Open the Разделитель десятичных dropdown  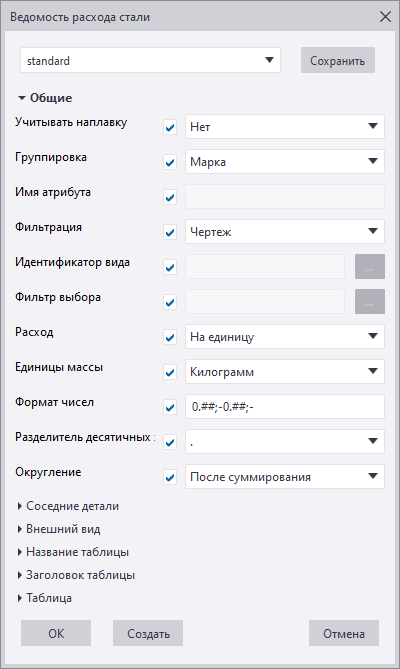(285, 441)
